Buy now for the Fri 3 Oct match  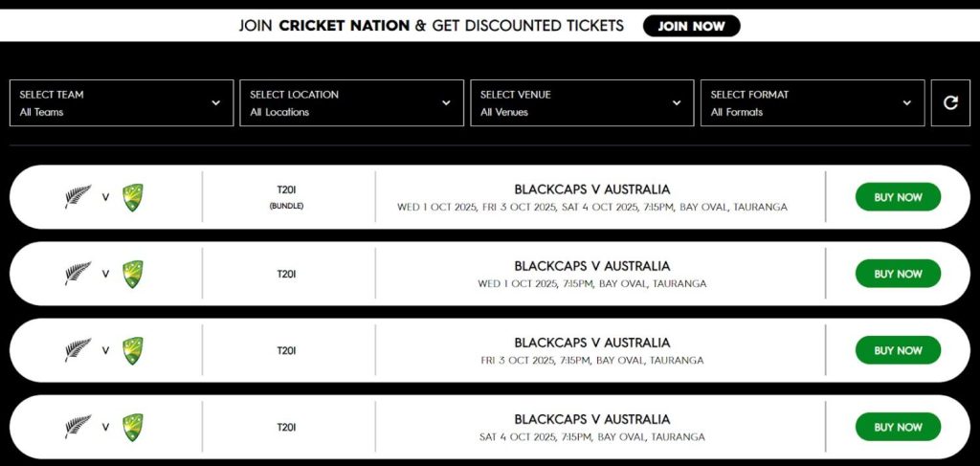tap(898, 350)
